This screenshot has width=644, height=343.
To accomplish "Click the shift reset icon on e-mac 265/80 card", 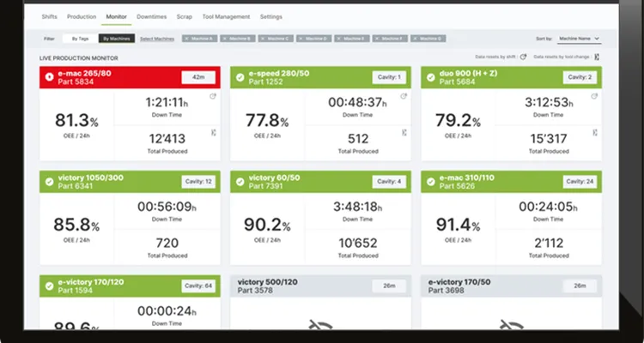I will tap(213, 96).
